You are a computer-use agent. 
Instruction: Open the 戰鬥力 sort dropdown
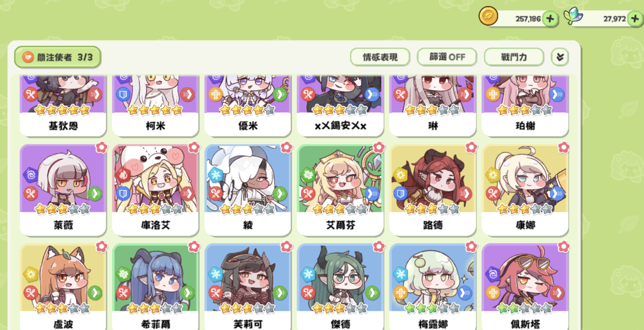[514, 57]
